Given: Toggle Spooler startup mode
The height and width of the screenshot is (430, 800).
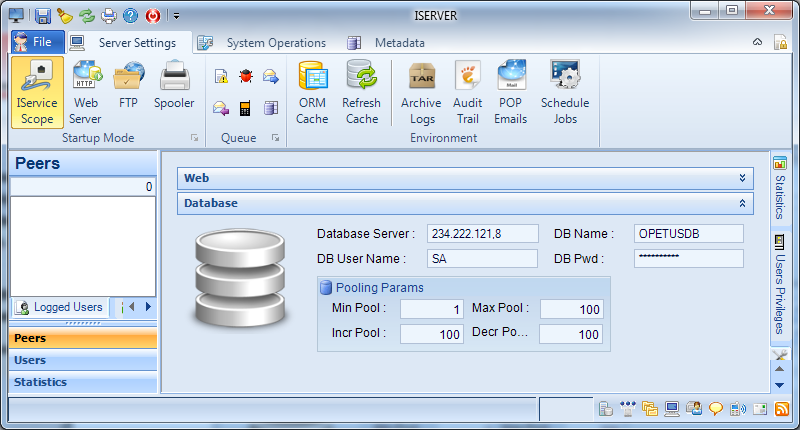Looking at the screenshot, I should 174,86.
